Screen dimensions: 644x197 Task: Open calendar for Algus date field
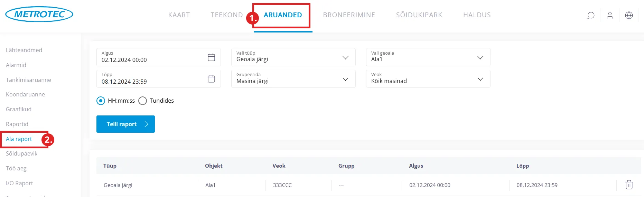point(211,57)
